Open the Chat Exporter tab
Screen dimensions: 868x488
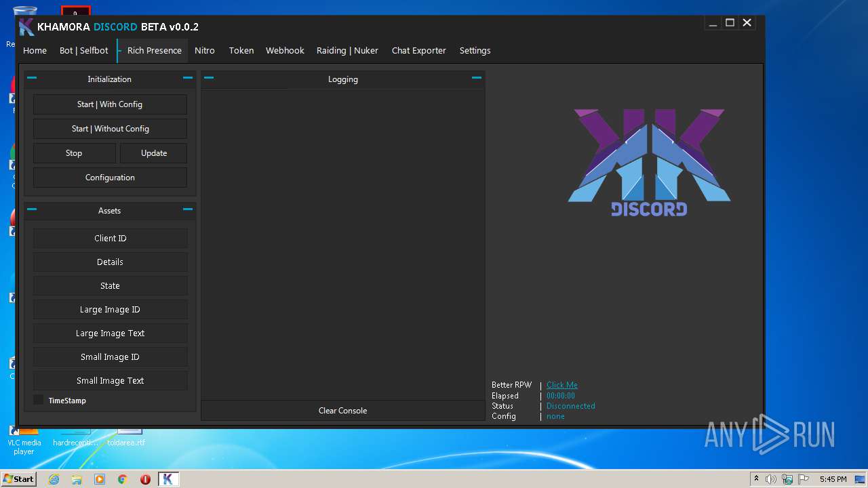tap(419, 51)
